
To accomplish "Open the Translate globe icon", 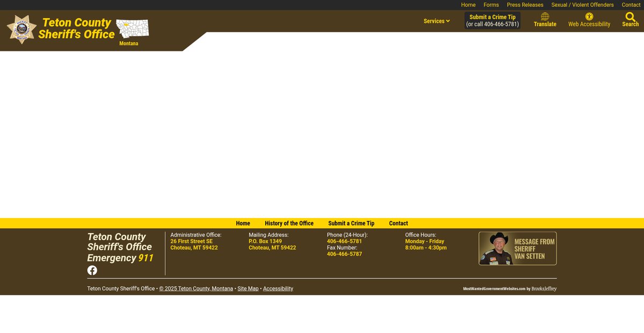I will click(x=545, y=17).
